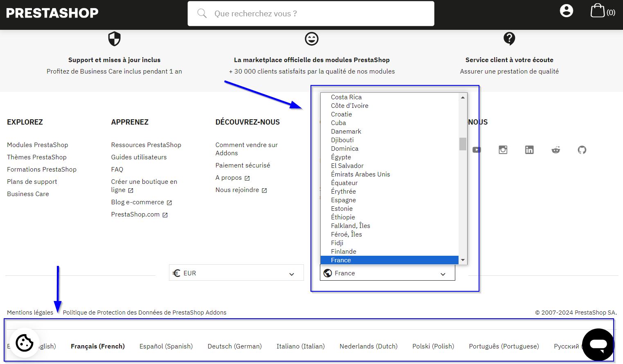Open the chat support bubble
Screen dimensions: 623x364
[x=598, y=344]
